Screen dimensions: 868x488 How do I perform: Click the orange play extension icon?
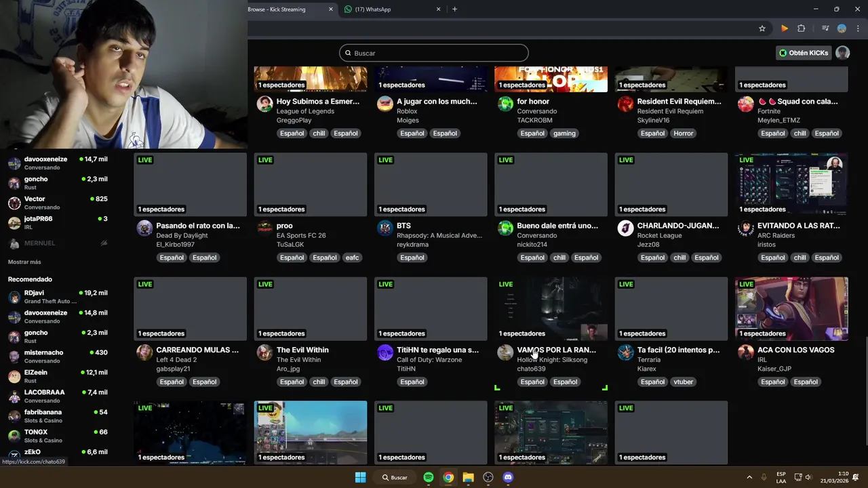[785, 28]
